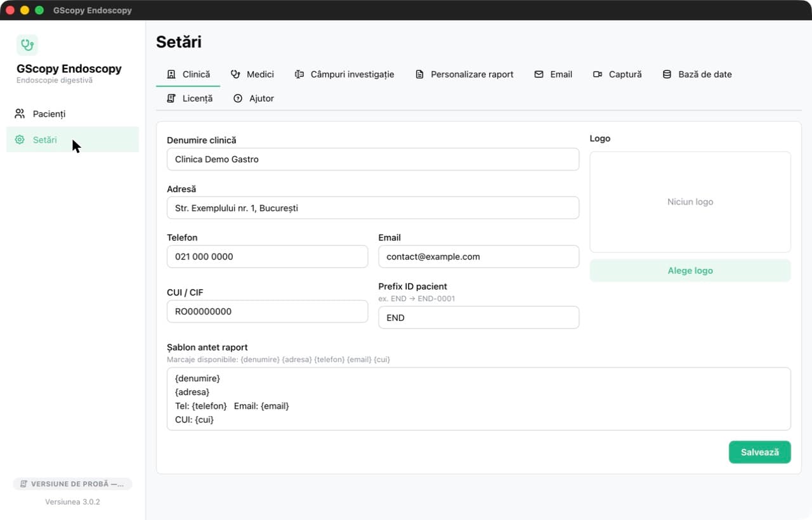
Task: Click the Pacienți people icon in sidebar
Action: coord(20,114)
